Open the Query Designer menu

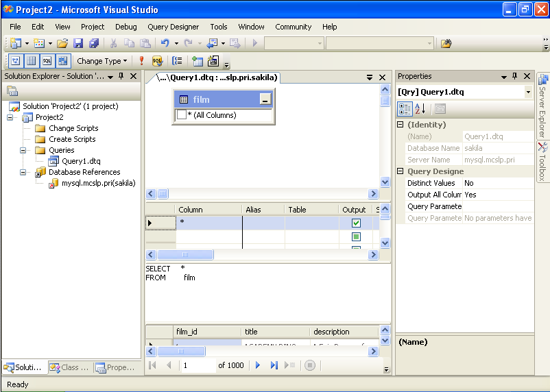[x=173, y=27]
